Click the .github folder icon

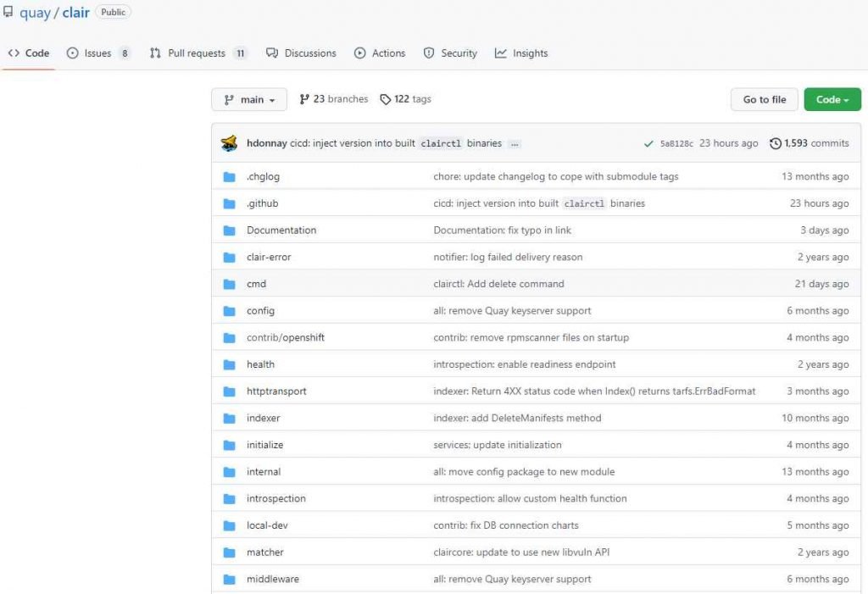(x=229, y=203)
